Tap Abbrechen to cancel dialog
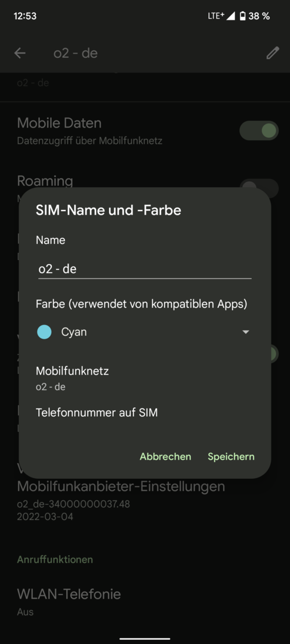 [x=165, y=456]
